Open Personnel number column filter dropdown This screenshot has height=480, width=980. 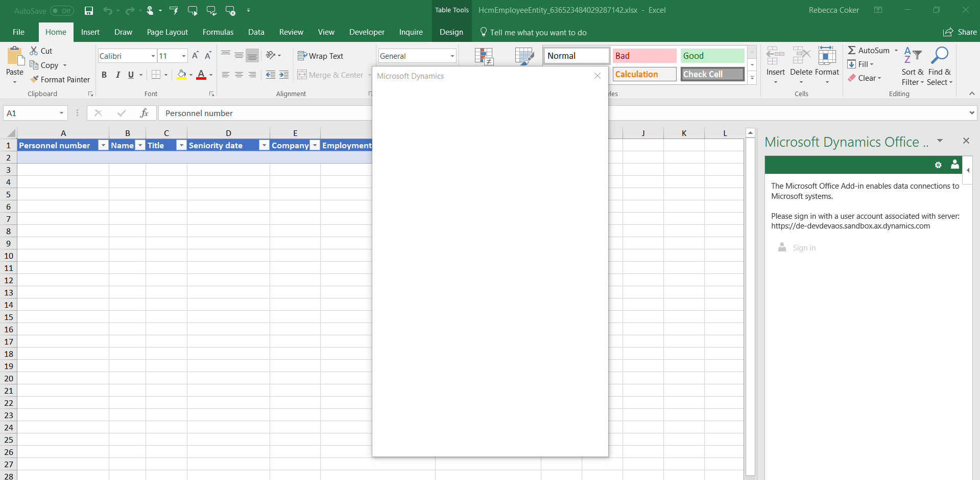pos(103,146)
